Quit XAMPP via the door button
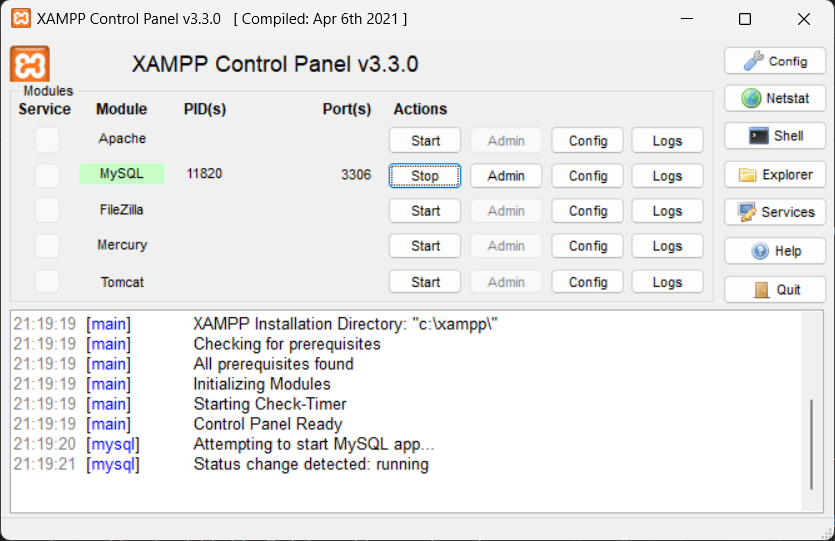The width and height of the screenshot is (835, 541). point(775,290)
